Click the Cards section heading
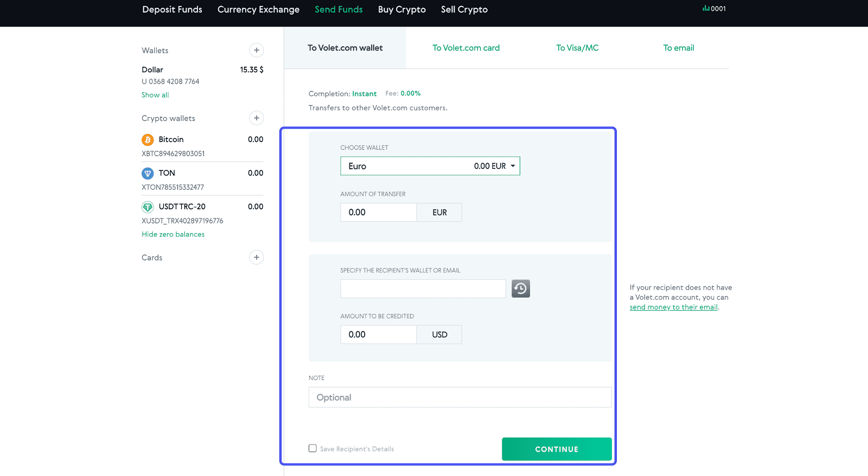The width and height of the screenshot is (868, 476). 152,258
